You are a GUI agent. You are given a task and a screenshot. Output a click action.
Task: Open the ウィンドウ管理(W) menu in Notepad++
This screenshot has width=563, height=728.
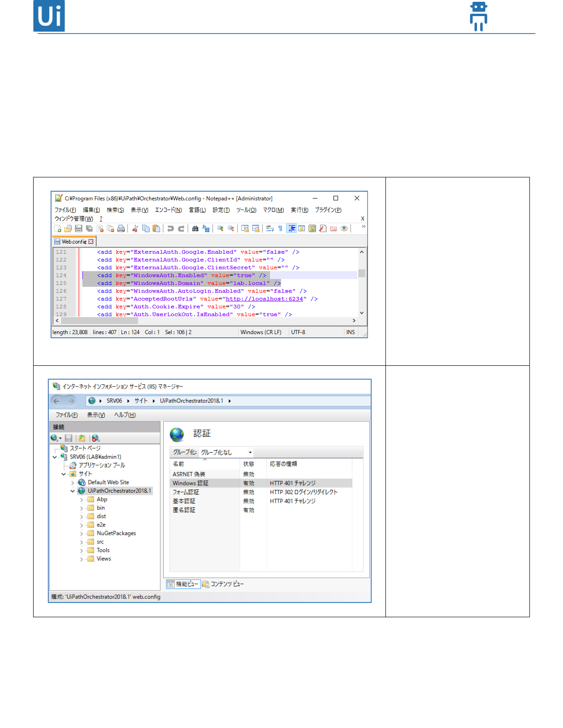[x=74, y=219]
